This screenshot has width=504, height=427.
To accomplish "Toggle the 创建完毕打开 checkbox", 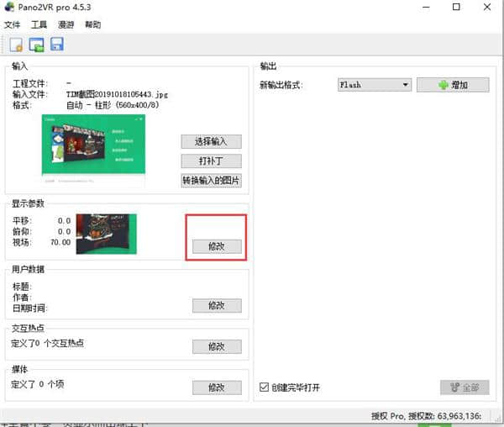I will click(x=265, y=387).
